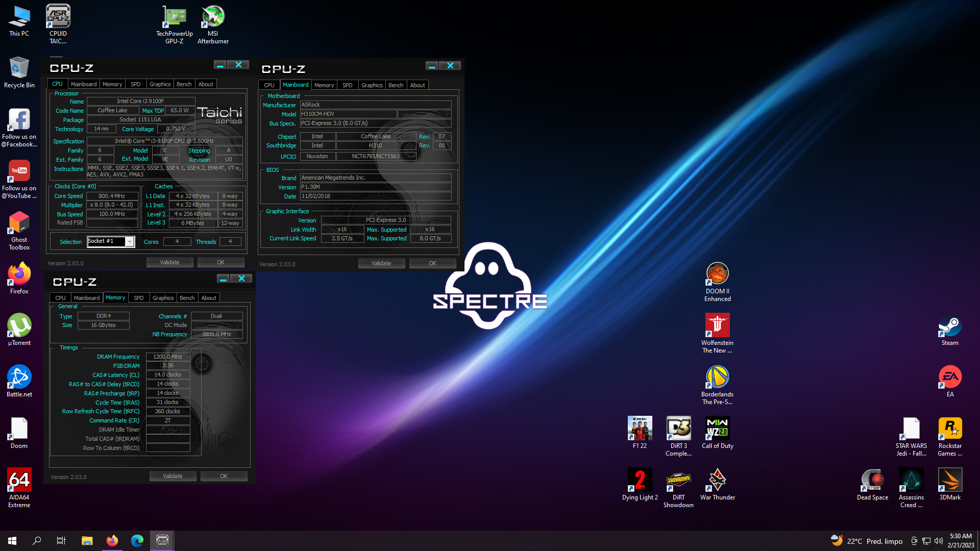Switch to CPU tab in Memory window
980x551 pixels.
[60, 298]
